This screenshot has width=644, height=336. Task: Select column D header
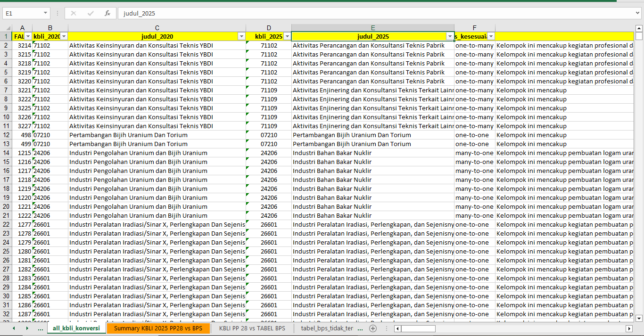(x=269, y=28)
